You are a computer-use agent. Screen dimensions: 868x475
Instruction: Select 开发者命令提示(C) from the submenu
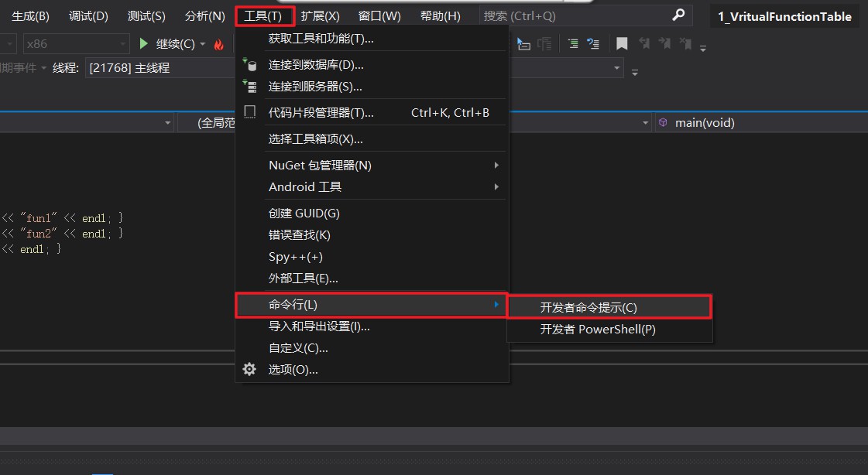point(609,306)
